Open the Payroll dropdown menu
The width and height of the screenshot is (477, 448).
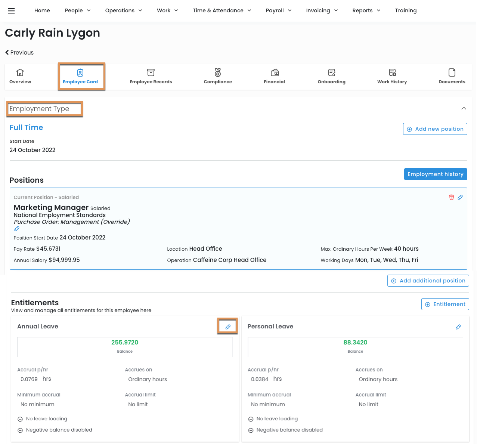[278, 10]
